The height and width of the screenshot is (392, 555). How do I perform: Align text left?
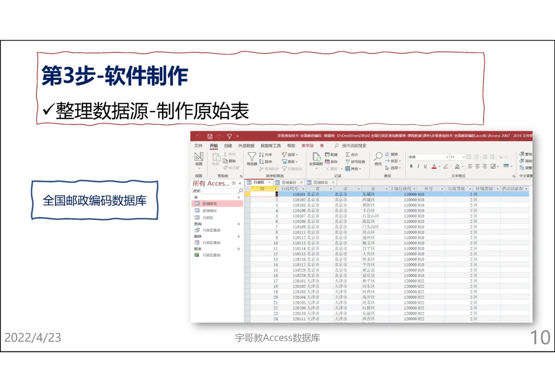click(x=470, y=166)
